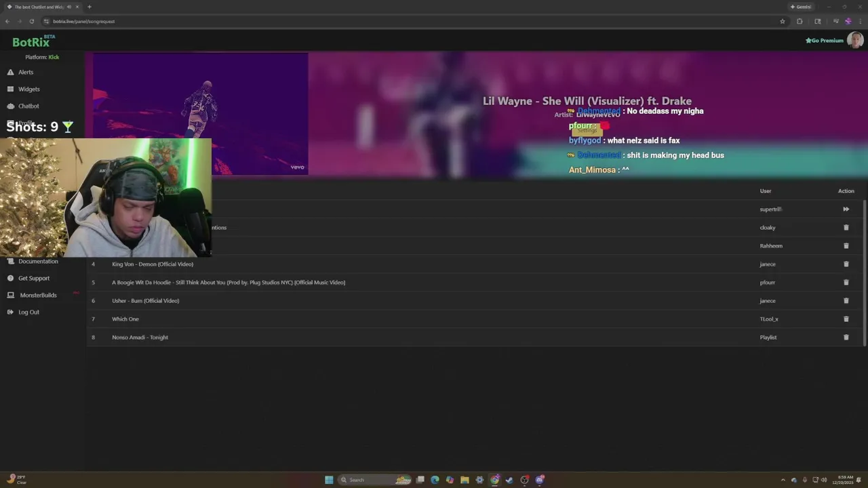Click the Lil Wayne - She Will title
The width and height of the screenshot is (868, 488).
(x=587, y=101)
